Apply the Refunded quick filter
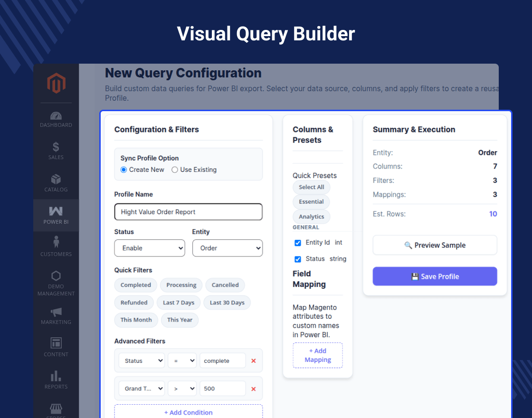This screenshot has height=418, width=532. pyautogui.click(x=134, y=303)
